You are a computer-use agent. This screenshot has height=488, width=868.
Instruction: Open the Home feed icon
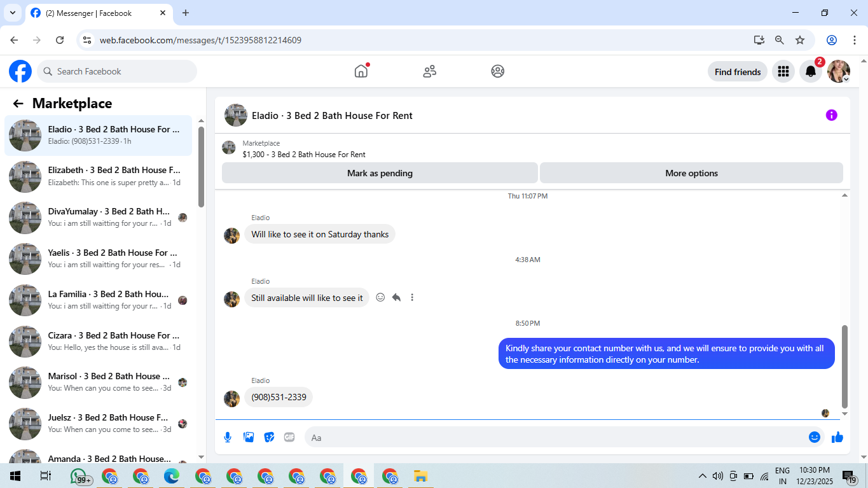361,71
